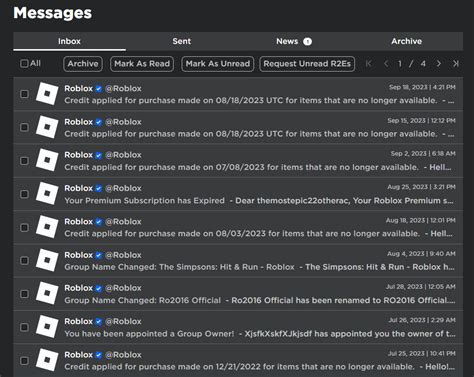
Task: Select checkbox for Group Owner appointed message
Action: [24, 327]
